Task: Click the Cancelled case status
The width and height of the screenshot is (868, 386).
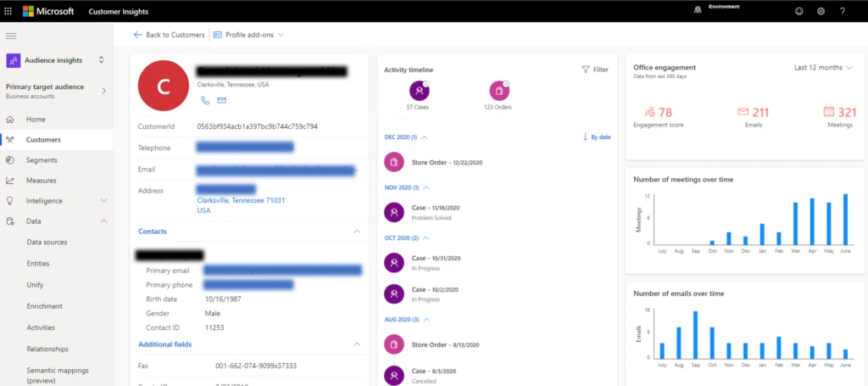Action: [x=424, y=382]
